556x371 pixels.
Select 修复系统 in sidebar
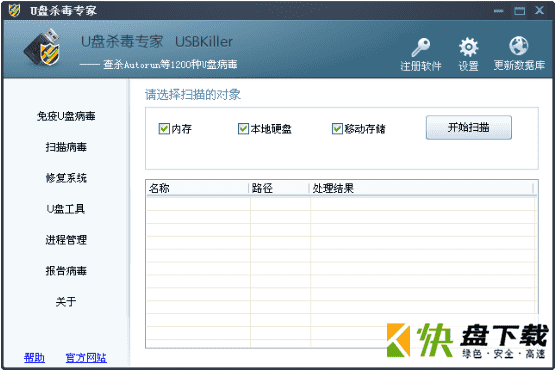(x=66, y=178)
